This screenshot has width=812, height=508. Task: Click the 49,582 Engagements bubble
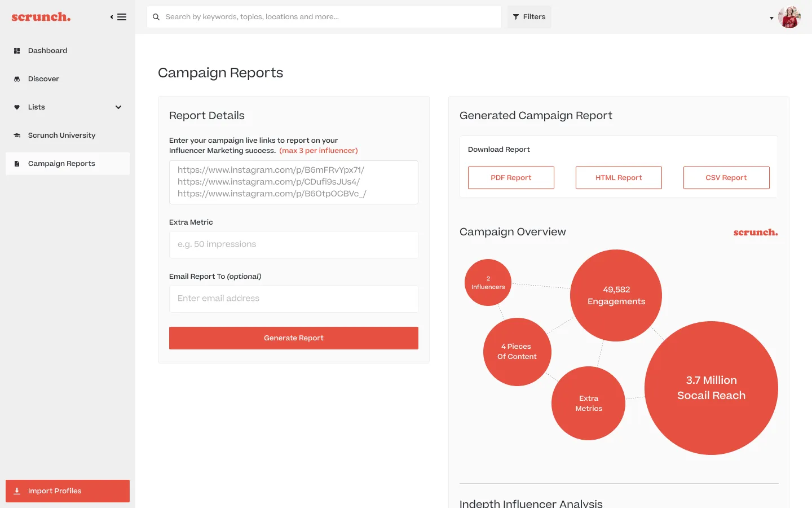click(616, 295)
